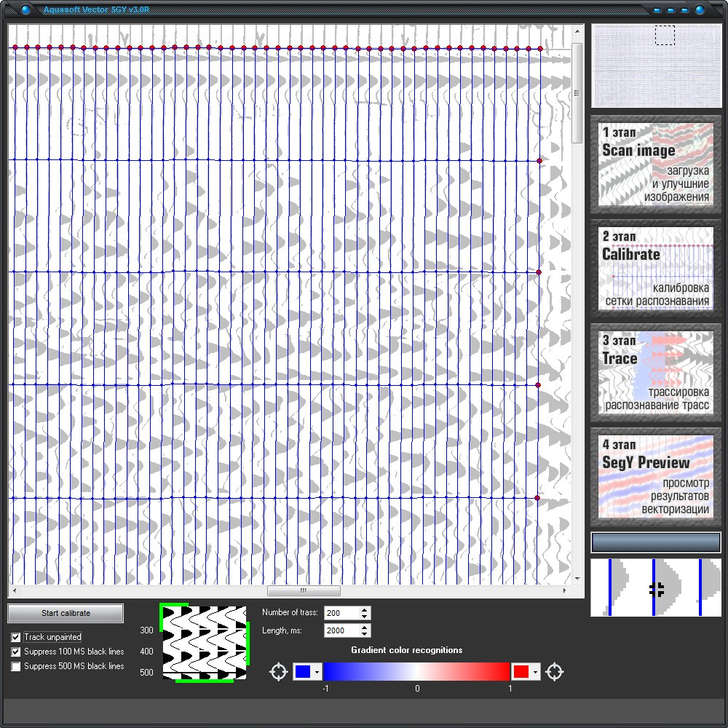The image size is (728, 728).
Task: Enable Suppress 500 MS black lines
Action: coord(16,666)
